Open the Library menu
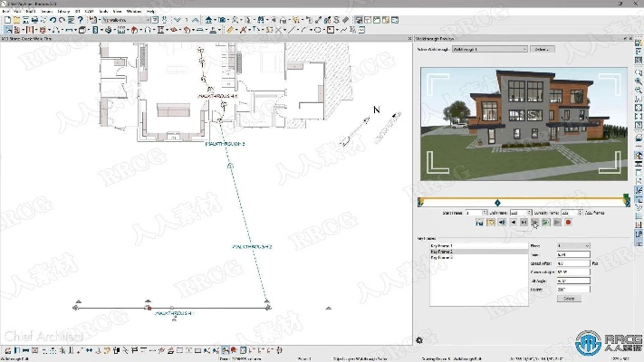 tap(62, 11)
